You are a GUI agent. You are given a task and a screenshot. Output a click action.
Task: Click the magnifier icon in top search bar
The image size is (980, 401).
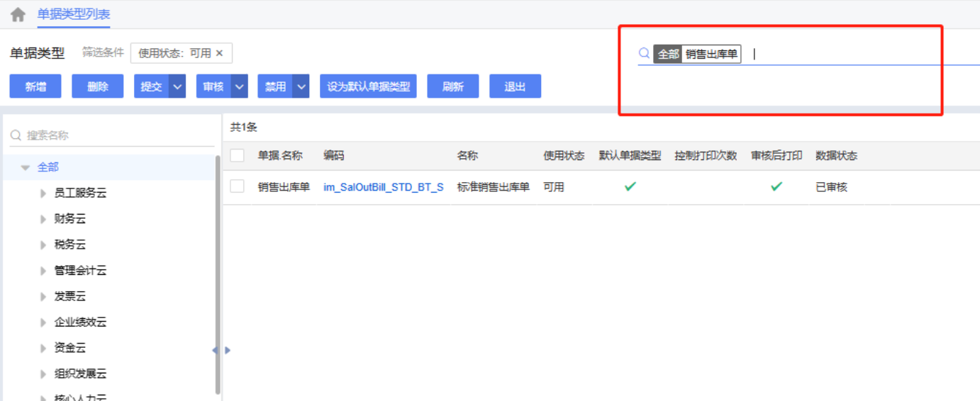click(x=644, y=54)
